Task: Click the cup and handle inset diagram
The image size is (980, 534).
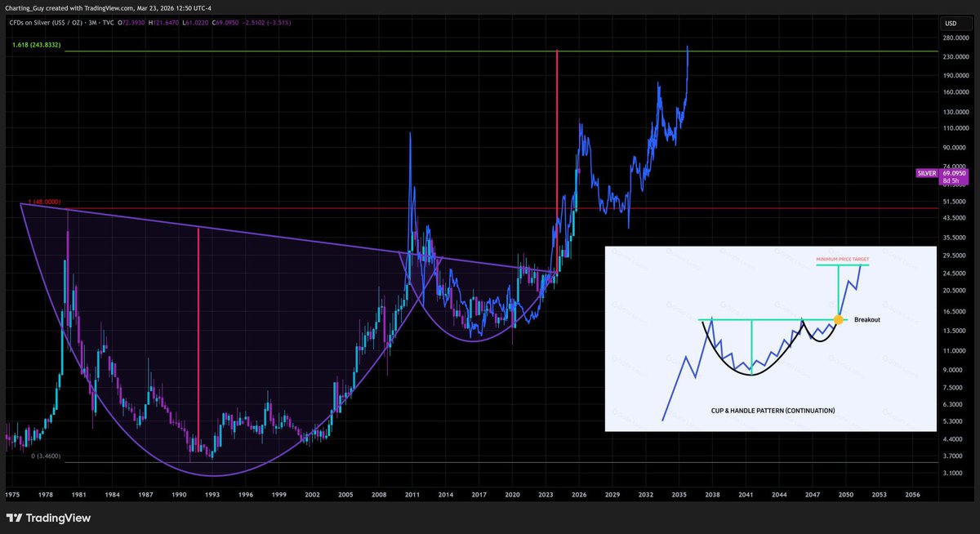Action: [770, 339]
